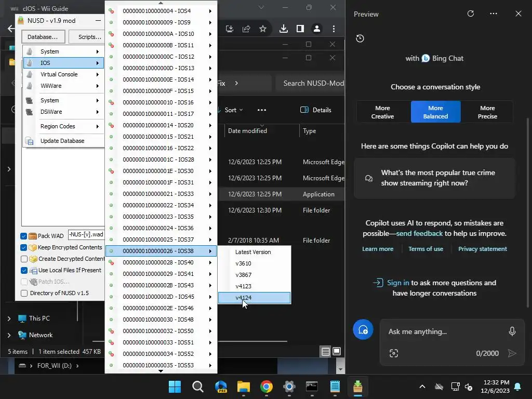Toggle Use Local Files If Present

pyautogui.click(x=24, y=270)
